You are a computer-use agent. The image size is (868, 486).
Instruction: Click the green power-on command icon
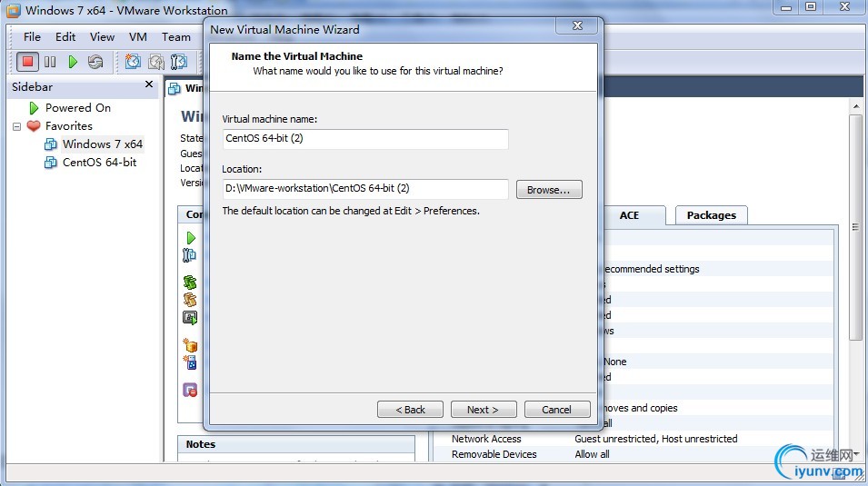[x=191, y=238]
